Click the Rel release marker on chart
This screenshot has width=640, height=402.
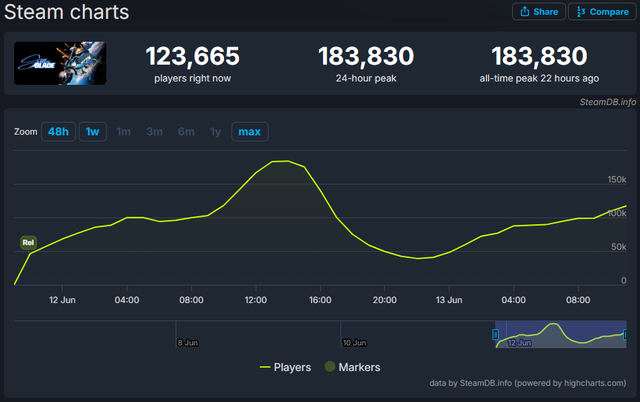[x=28, y=242]
